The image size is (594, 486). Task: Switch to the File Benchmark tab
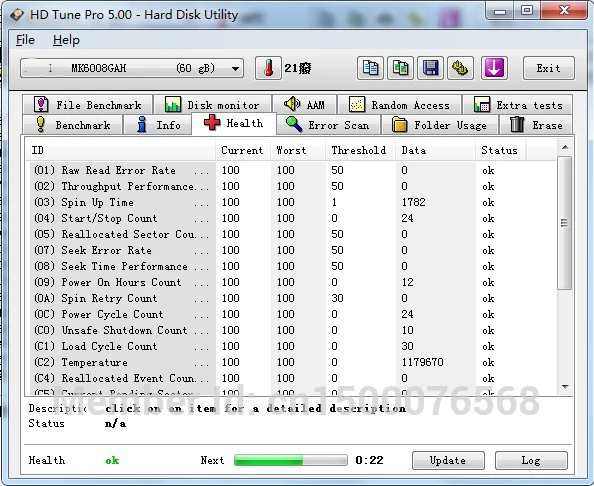[88, 105]
